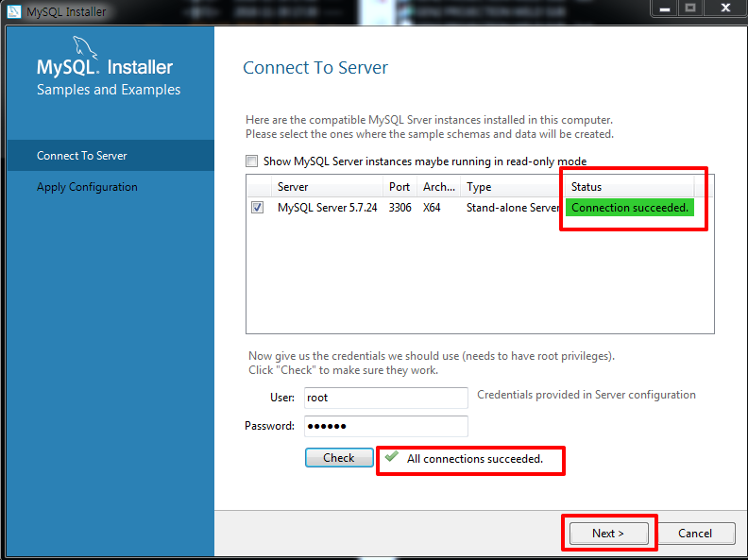The width and height of the screenshot is (748, 560).
Task: Close the MySQL Installer window
Action: coord(725,8)
